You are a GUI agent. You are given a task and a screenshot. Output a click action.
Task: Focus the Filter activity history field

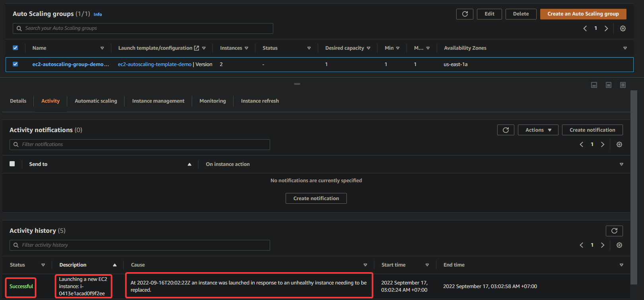[140, 245]
